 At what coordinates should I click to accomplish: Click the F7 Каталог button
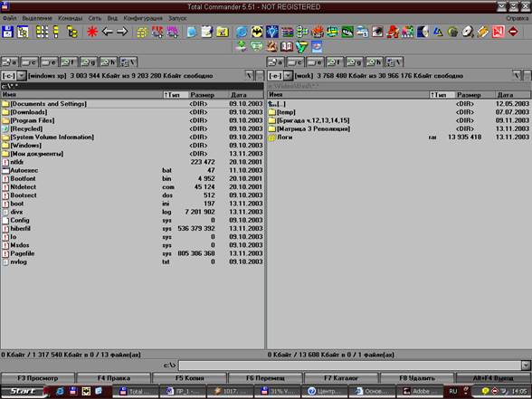point(341,378)
